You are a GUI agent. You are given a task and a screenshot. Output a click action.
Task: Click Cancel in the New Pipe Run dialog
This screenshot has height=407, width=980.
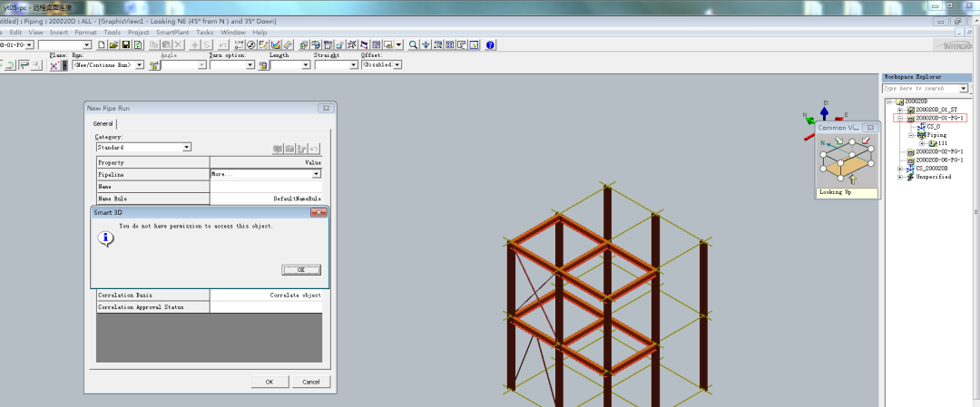tap(310, 382)
